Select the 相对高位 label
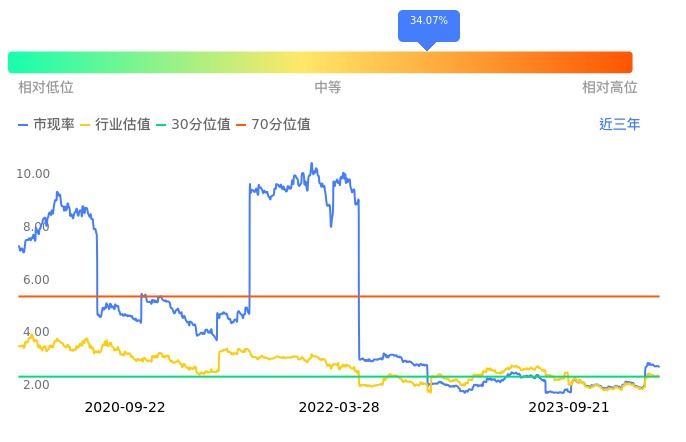 point(610,88)
